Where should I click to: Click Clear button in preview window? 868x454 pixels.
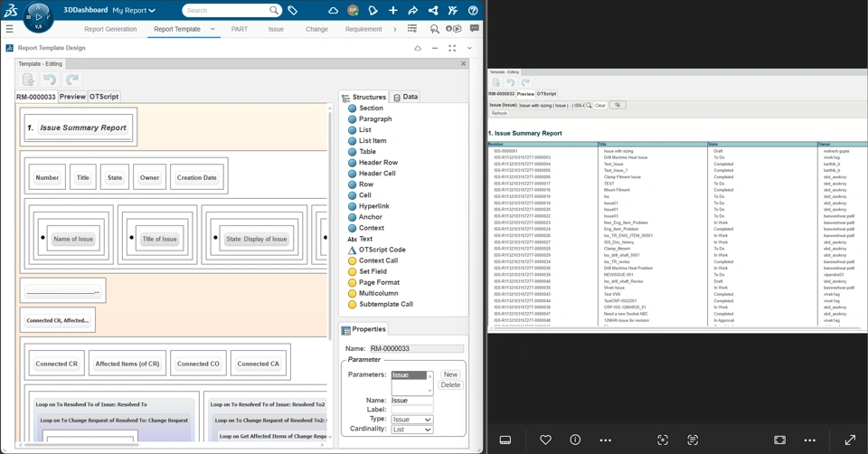click(x=600, y=105)
